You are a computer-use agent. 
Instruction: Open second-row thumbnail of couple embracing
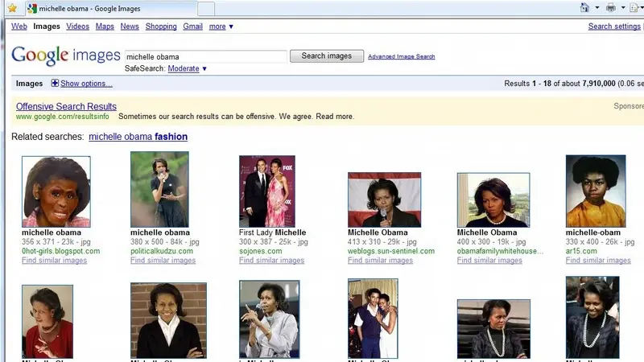tap(373, 319)
